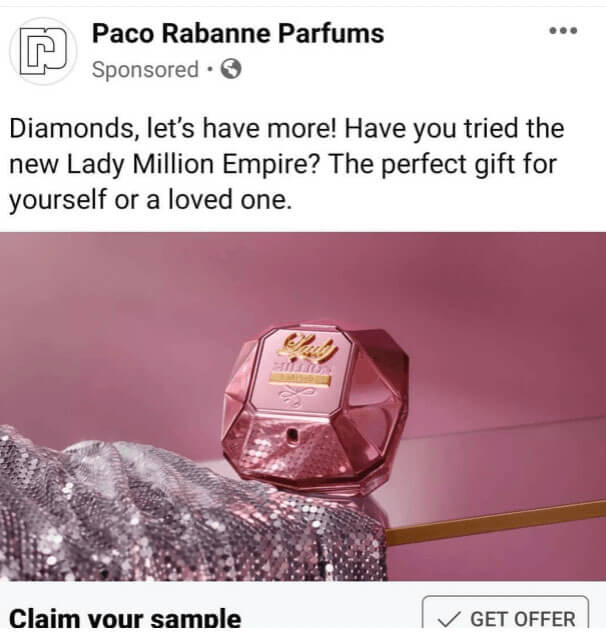Screen dimensions: 606x634
Task: Click the Sponsored label
Action: (145, 70)
